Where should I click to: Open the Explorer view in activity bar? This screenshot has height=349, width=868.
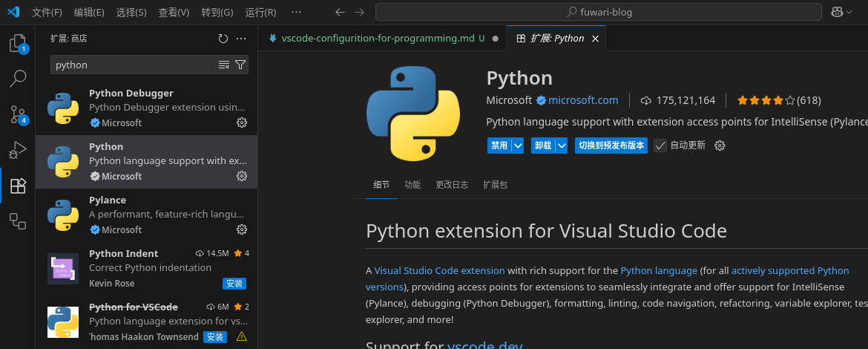(18, 44)
